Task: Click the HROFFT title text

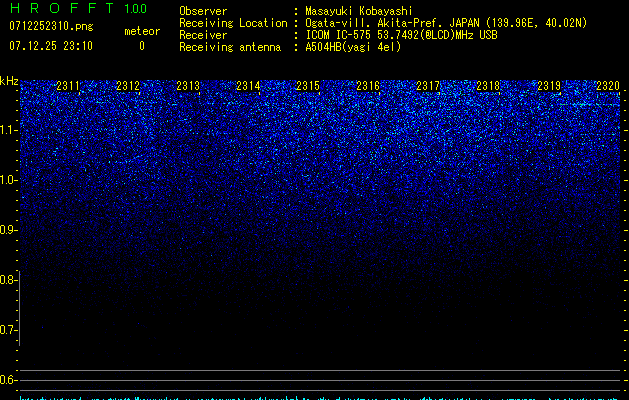Action: pos(62,8)
